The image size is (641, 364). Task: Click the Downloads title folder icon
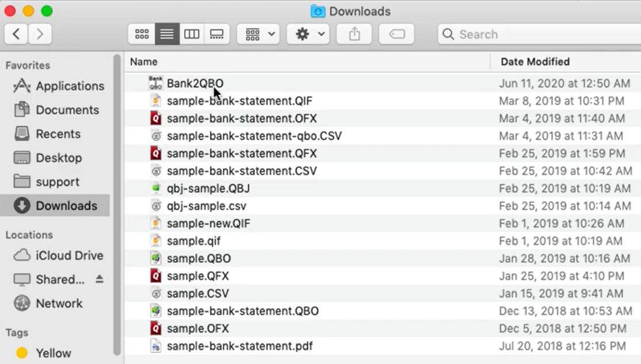pos(318,11)
